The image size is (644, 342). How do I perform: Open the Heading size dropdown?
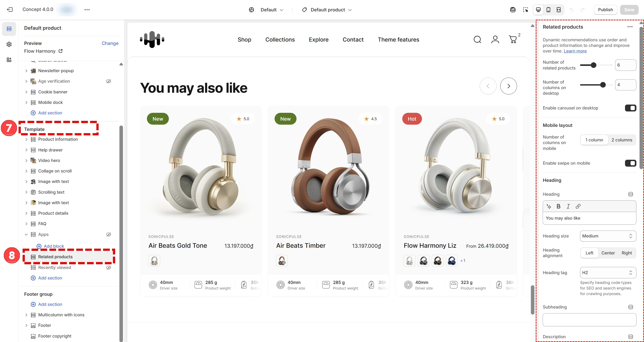pyautogui.click(x=608, y=236)
